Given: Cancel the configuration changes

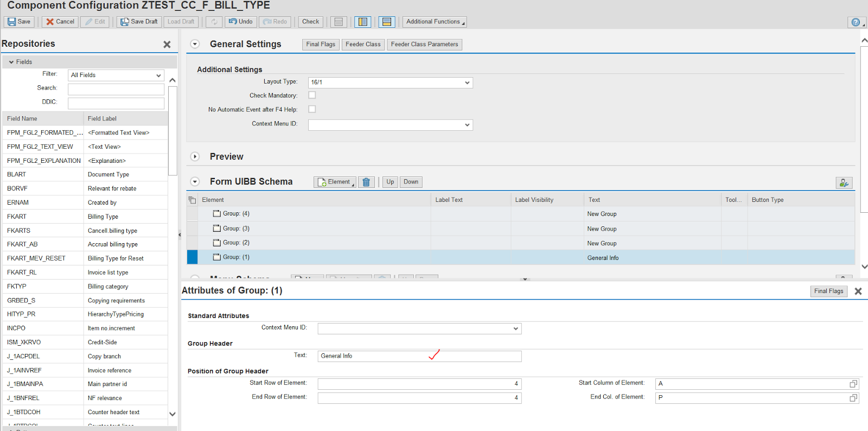Looking at the screenshot, I should pos(60,22).
